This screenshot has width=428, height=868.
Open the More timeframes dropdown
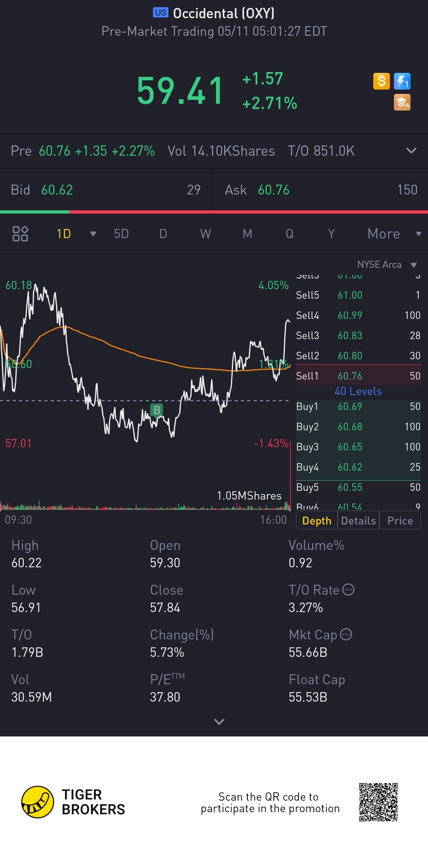pyautogui.click(x=394, y=234)
